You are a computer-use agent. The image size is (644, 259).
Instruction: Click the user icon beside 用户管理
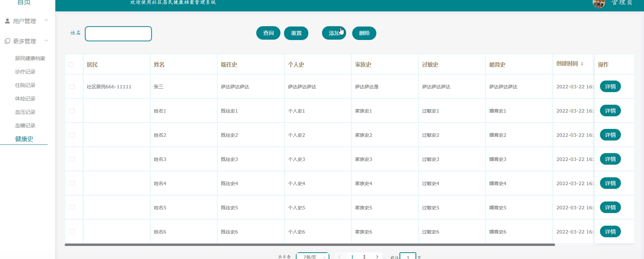click(x=7, y=21)
